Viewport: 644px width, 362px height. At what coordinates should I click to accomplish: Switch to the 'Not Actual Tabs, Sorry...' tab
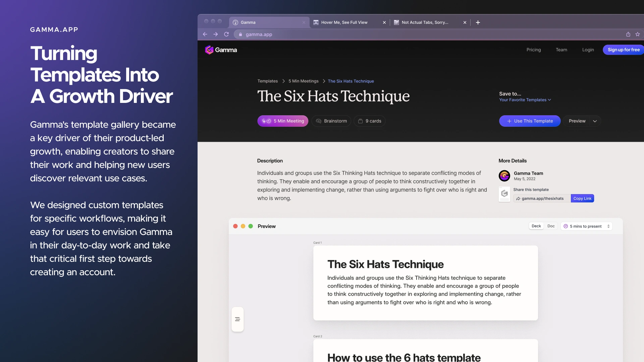point(430,22)
